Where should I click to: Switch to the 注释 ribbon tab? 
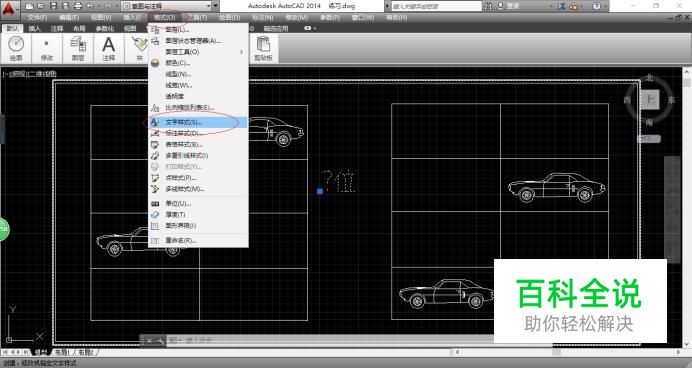(x=57, y=29)
